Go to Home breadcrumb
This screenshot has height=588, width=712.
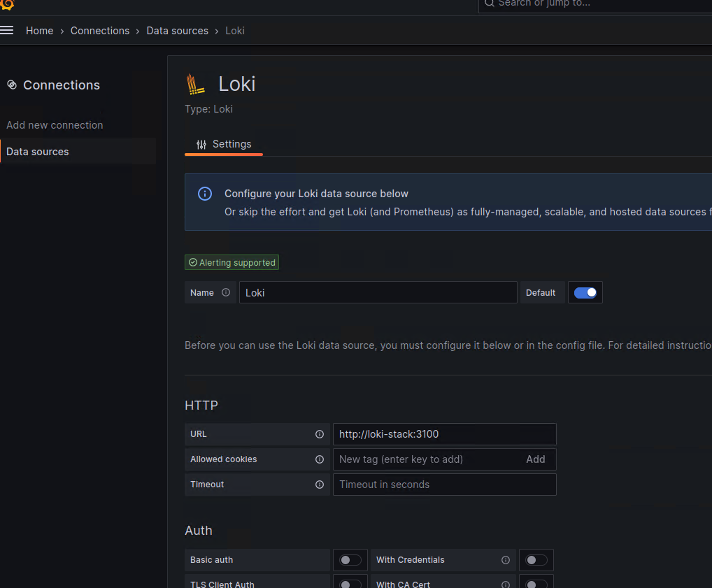(39, 31)
